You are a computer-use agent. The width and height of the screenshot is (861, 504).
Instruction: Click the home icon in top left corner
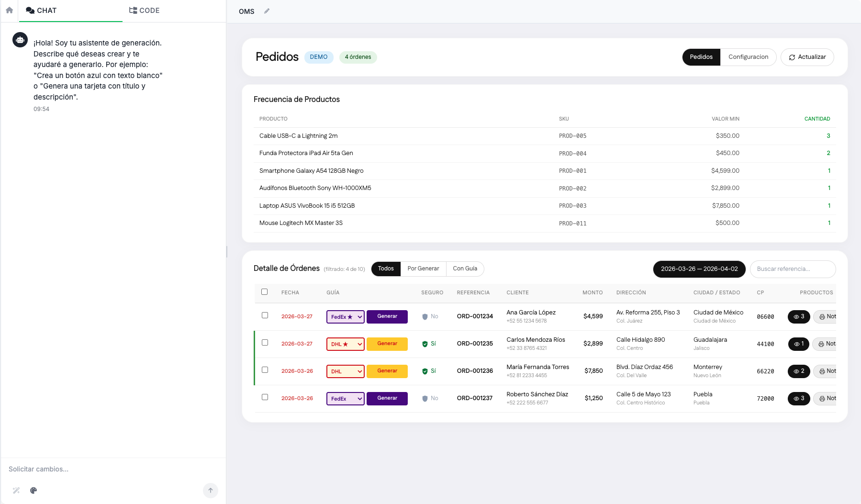coord(9,10)
